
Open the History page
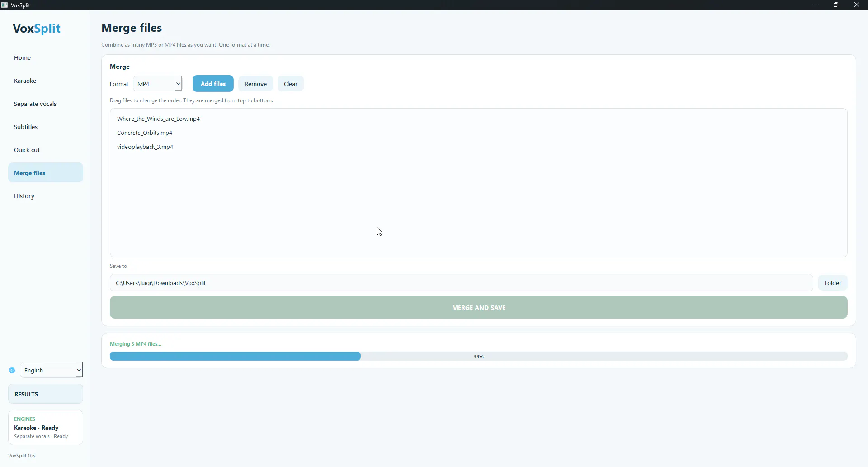(x=46, y=196)
